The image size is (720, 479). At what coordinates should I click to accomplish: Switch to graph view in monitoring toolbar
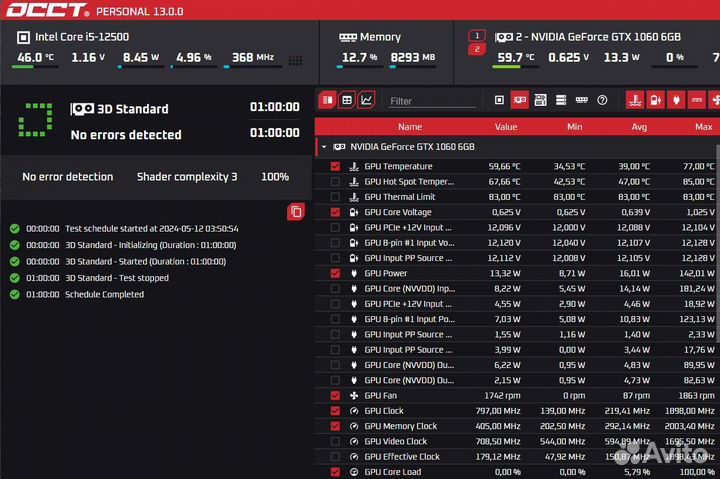point(367,100)
